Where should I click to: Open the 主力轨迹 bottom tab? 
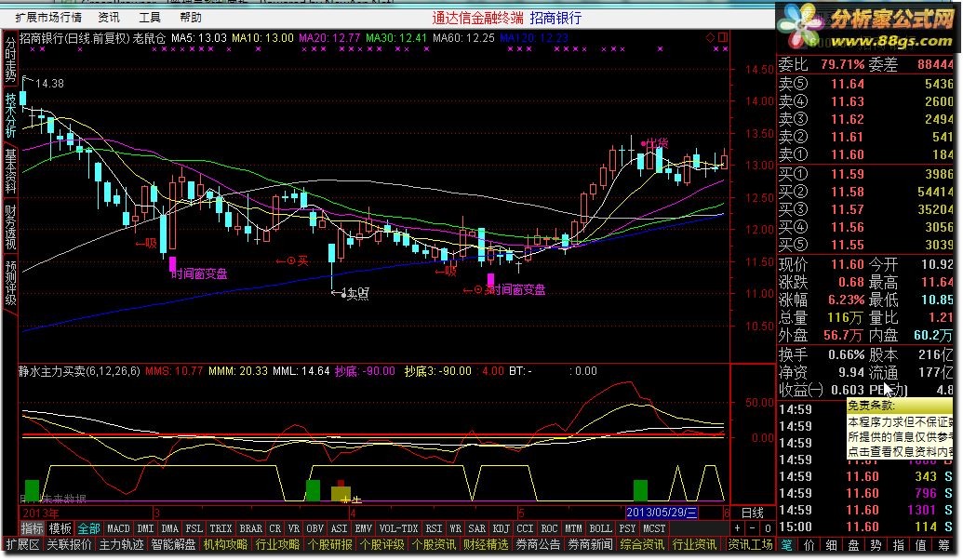121,544
